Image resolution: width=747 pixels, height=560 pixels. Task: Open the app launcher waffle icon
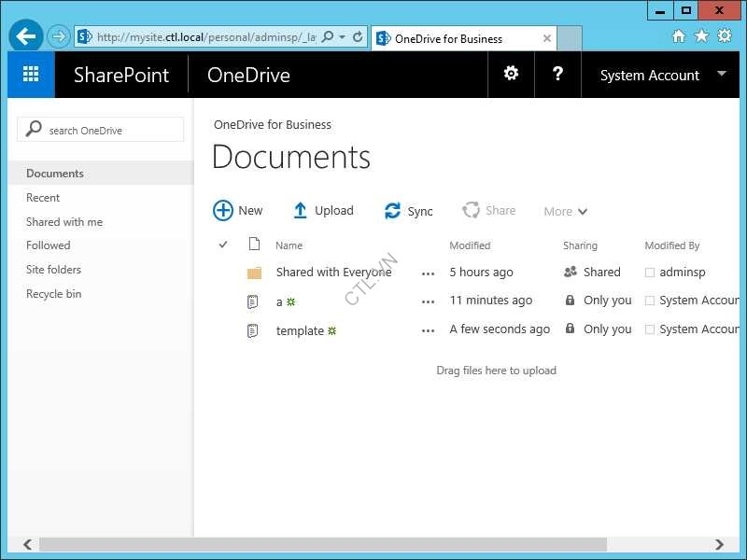point(31,75)
